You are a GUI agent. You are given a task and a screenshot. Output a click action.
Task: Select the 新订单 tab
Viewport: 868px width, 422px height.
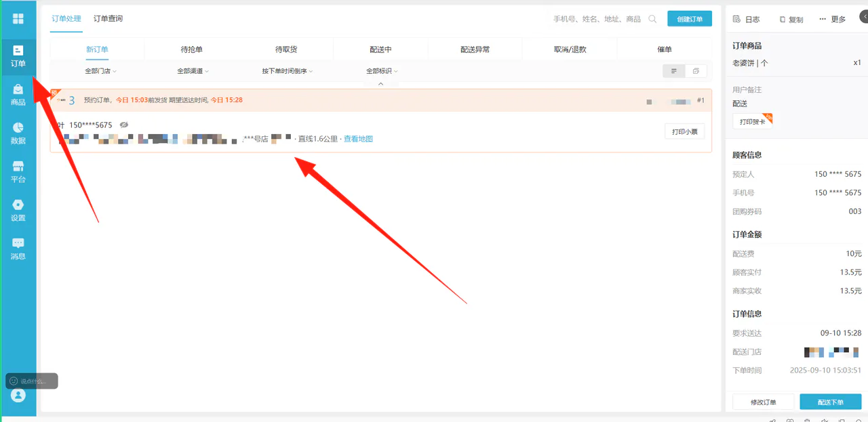click(x=97, y=49)
